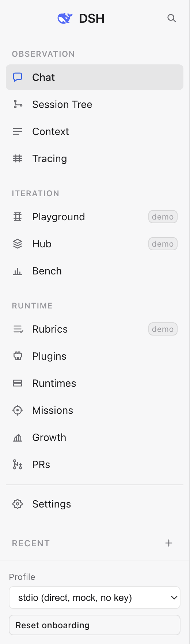Click the DSH whale logo
190x644 pixels.
pyautogui.click(x=65, y=18)
